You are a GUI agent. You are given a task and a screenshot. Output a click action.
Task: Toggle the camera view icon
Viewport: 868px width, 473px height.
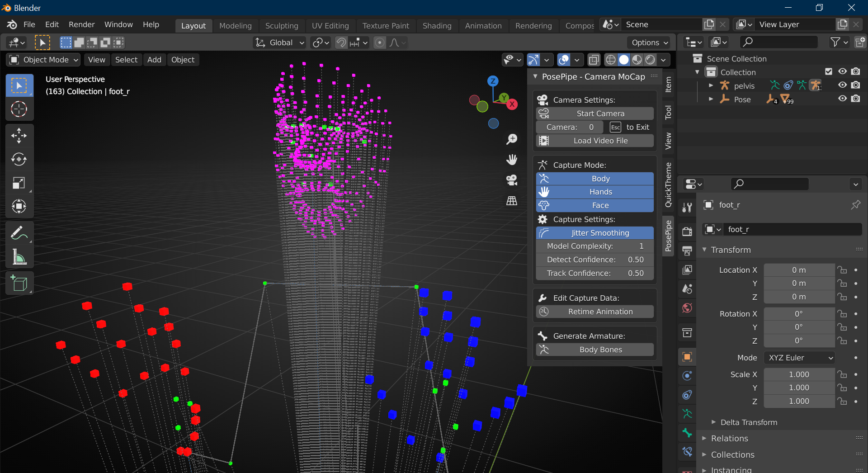[x=512, y=180]
